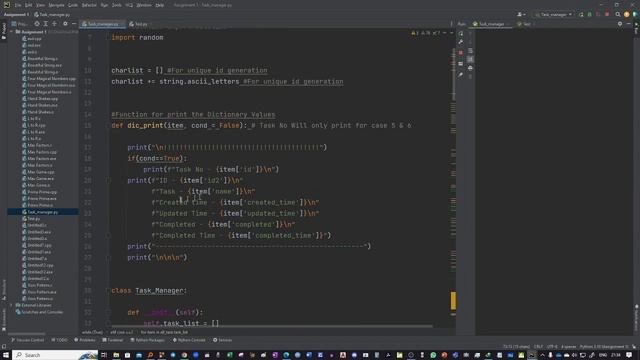Rerun Task_manager in Run panel

click(461, 34)
